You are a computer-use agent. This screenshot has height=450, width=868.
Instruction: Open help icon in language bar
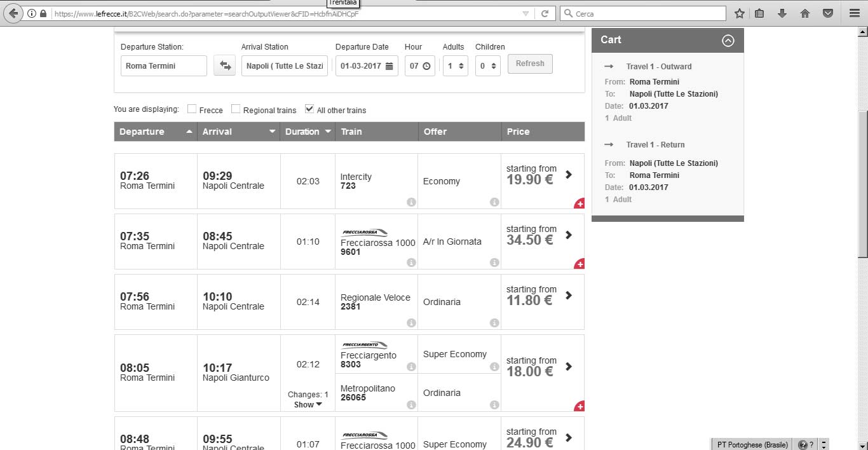point(803,444)
